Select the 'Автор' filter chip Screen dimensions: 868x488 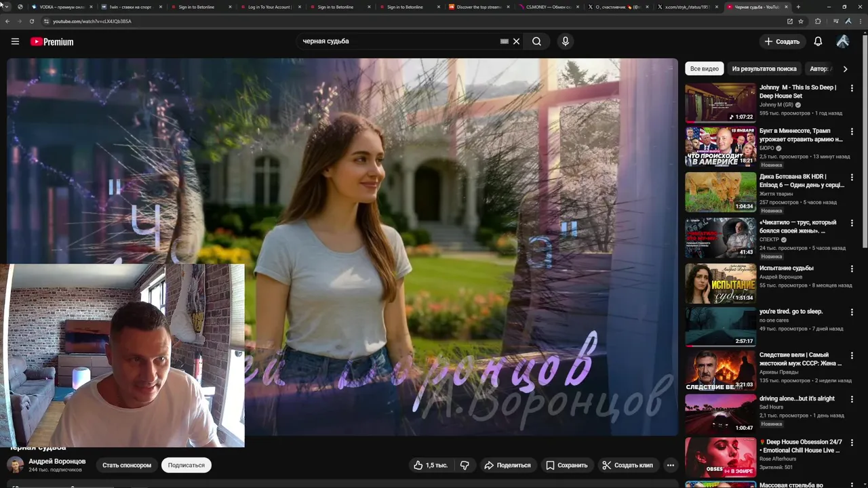pos(820,68)
